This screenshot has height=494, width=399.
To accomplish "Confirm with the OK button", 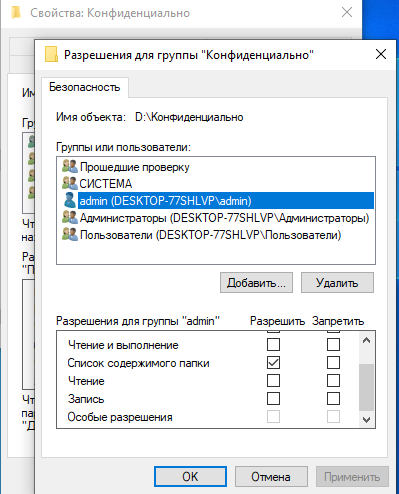I will point(190,477).
